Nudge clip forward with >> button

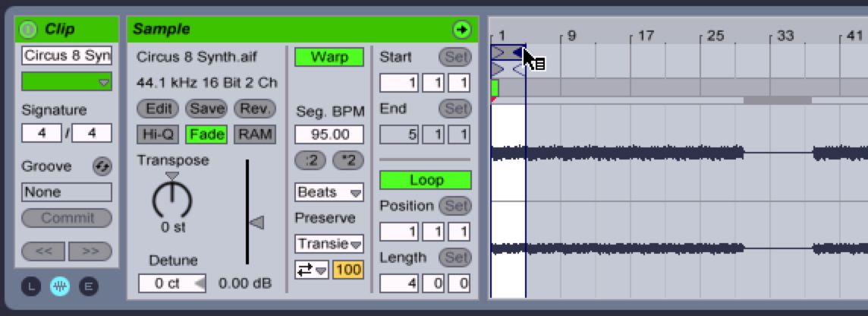click(90, 251)
